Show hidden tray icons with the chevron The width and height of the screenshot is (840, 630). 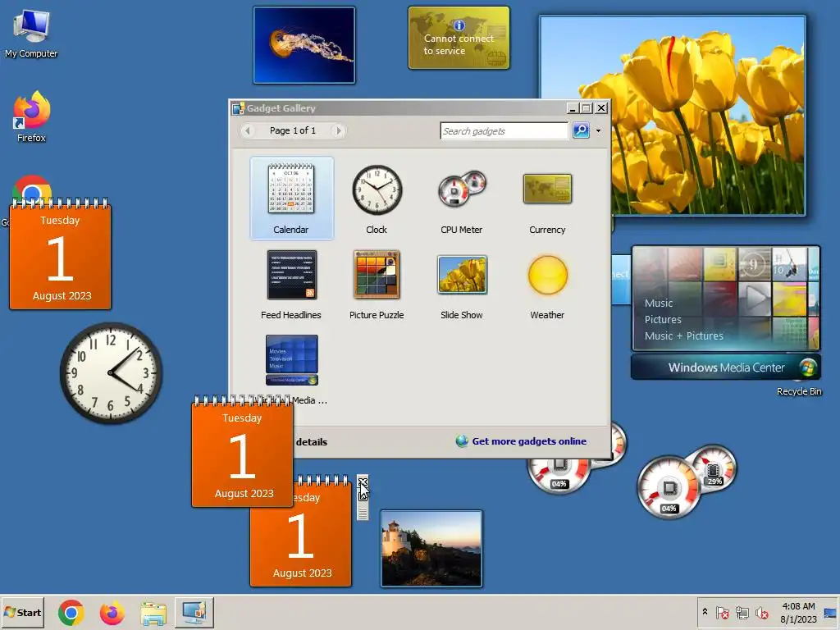(705, 612)
